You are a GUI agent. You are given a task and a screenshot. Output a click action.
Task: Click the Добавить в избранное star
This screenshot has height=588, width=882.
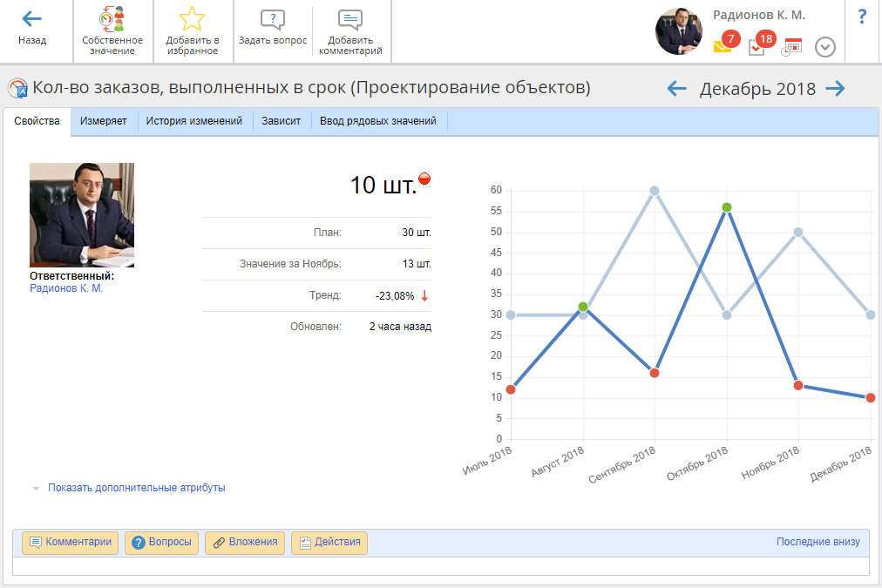192,19
